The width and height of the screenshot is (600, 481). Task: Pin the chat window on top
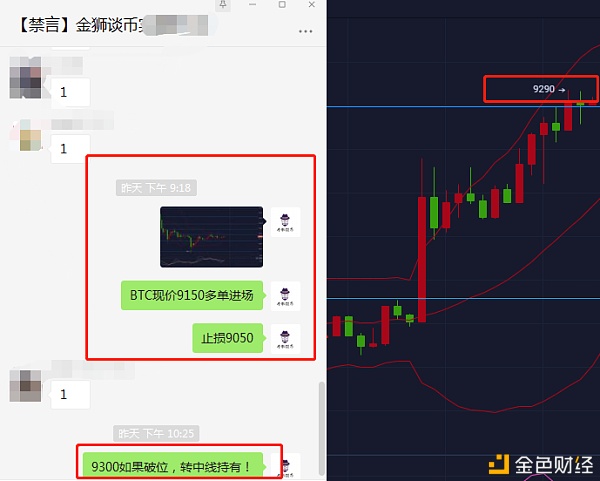(x=223, y=5)
